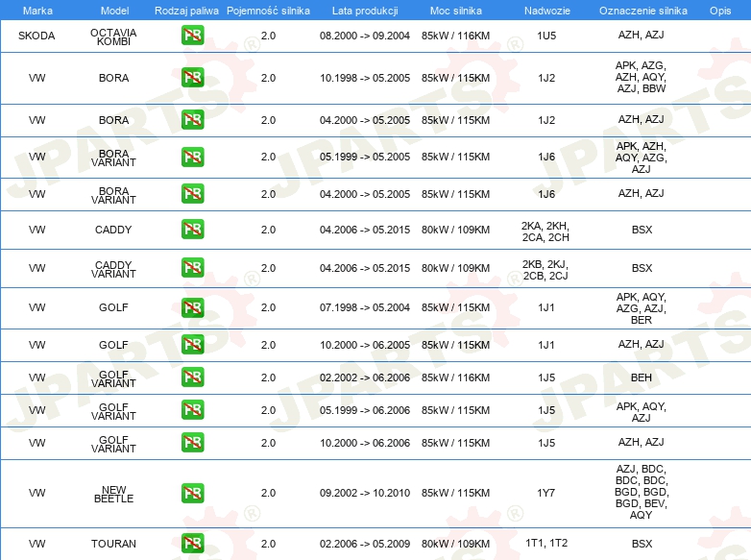
Task: Click the Moc silnika column header
Action: click(x=455, y=11)
